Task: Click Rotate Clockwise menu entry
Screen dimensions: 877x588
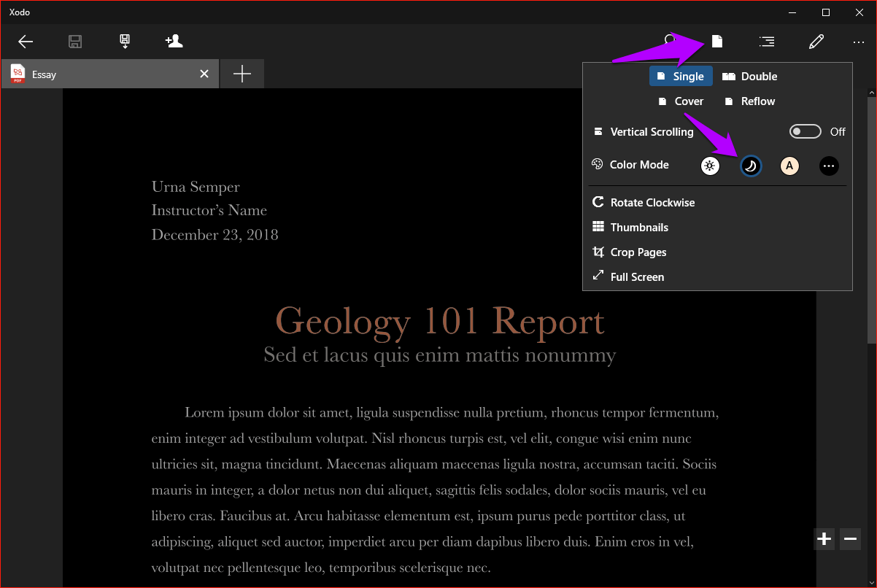Action: click(x=652, y=203)
